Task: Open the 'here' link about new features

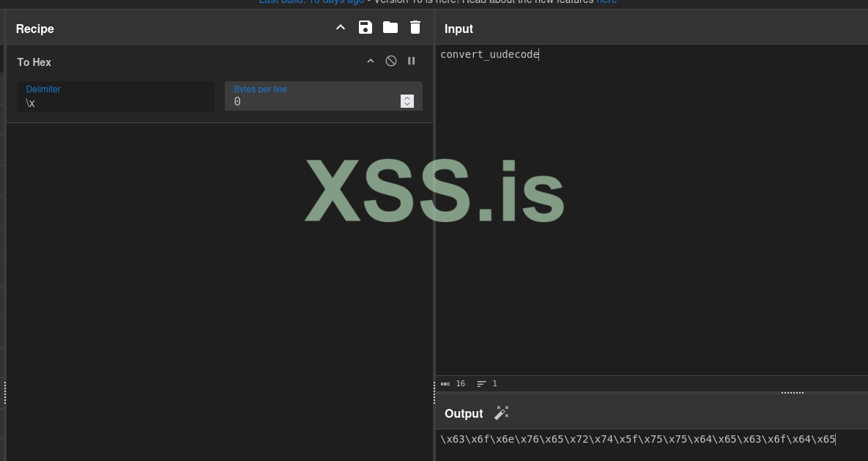Action: point(607,1)
